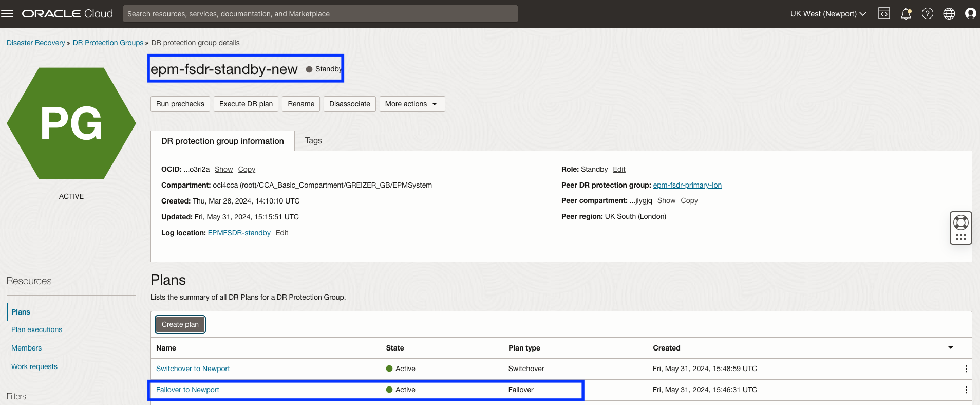The width and height of the screenshot is (980, 405).
Task: Click the Create plan button
Action: coord(180,324)
